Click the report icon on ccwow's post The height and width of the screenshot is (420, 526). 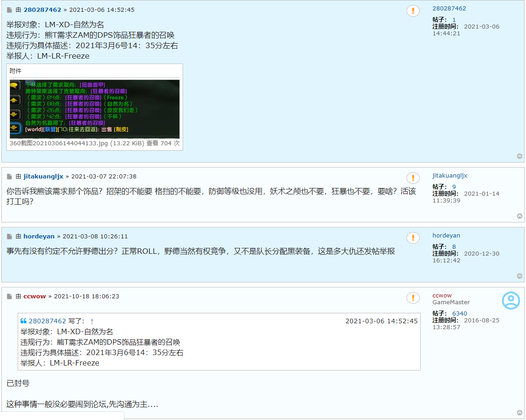[413, 297]
